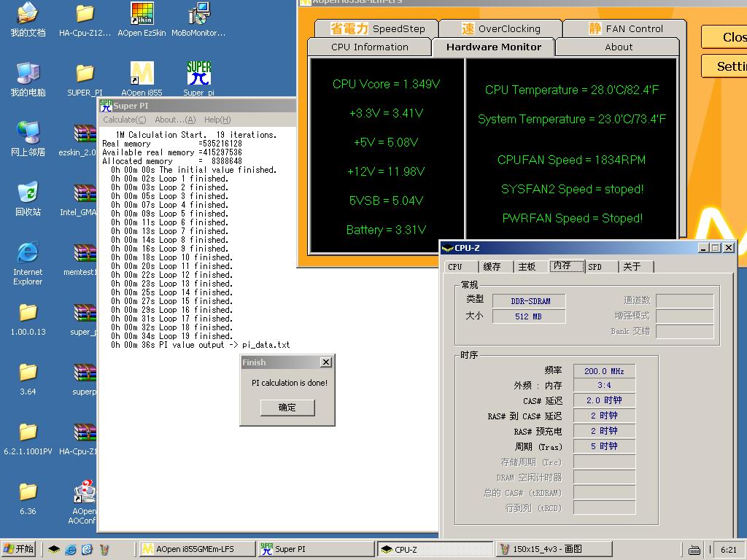The width and height of the screenshot is (747, 560).
Task: Click the Internet Explorer quick launch icon
Action: [71, 550]
